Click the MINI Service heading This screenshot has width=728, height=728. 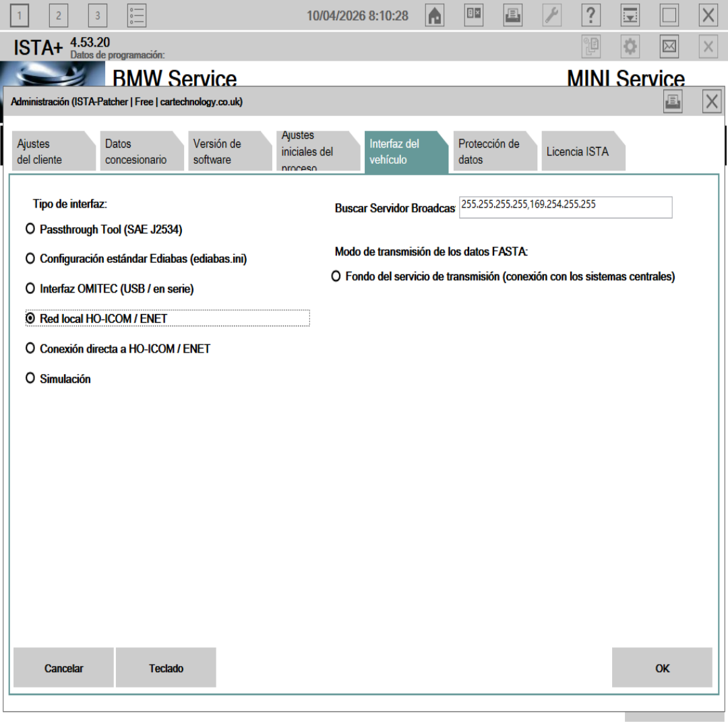click(626, 78)
